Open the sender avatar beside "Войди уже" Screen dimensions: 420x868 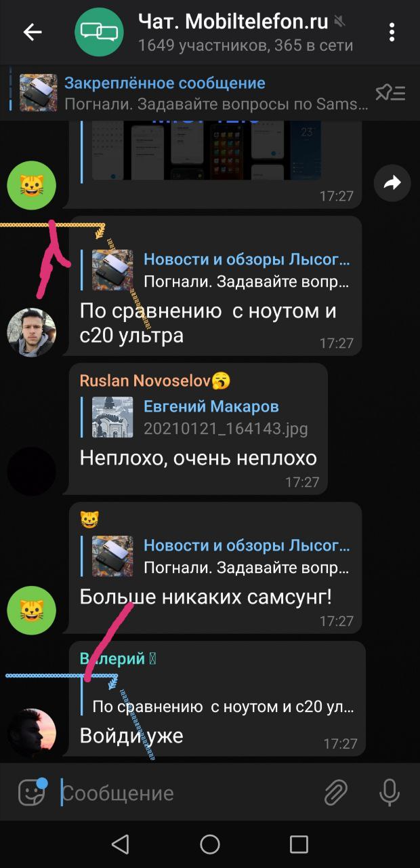click(x=31, y=733)
